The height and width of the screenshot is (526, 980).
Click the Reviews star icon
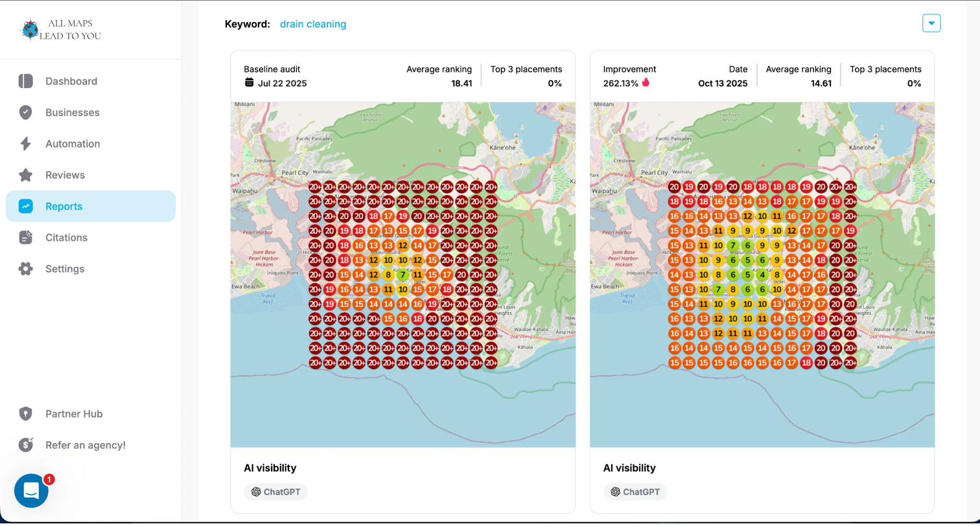[x=25, y=175]
